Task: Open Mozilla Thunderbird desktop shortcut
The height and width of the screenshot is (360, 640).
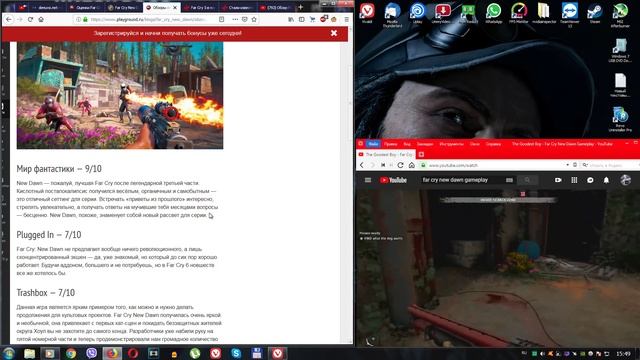Action: pyautogui.click(x=392, y=15)
